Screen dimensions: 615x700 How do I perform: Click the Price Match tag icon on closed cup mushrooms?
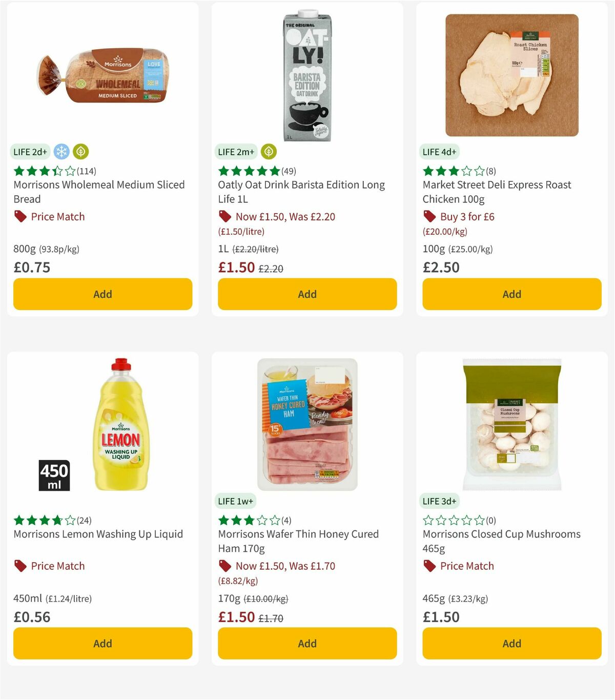click(428, 566)
